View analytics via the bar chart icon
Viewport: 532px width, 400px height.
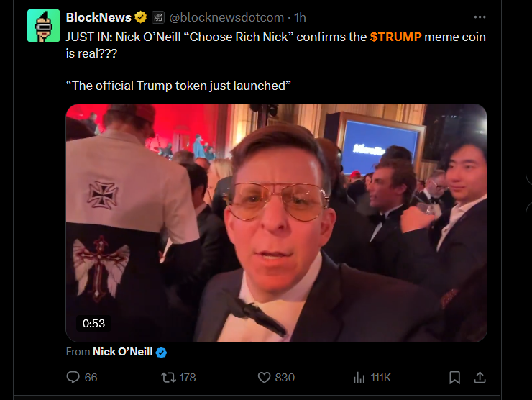(359, 377)
